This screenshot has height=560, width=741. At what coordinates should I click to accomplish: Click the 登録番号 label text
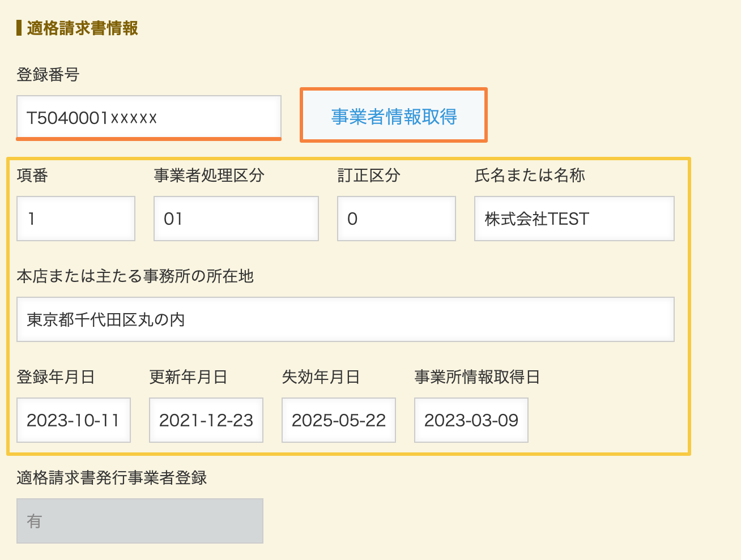pos(48,74)
